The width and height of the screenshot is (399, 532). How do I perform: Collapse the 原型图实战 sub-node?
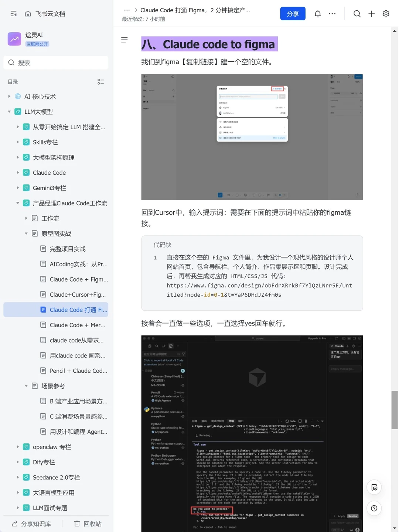click(x=26, y=233)
